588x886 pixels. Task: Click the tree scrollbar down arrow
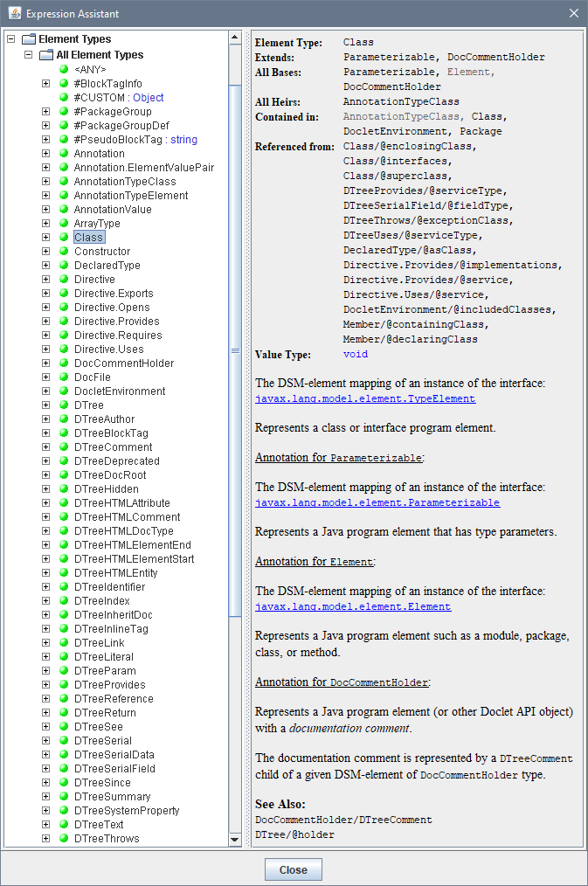point(234,840)
